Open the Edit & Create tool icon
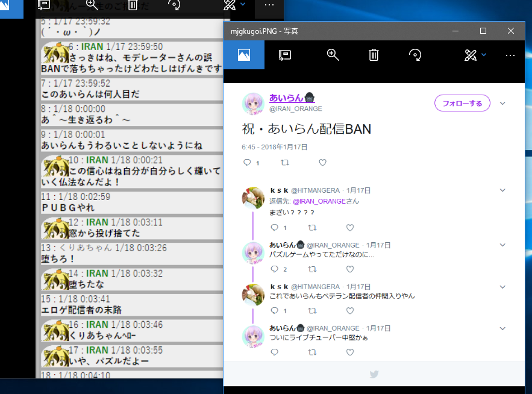The width and height of the screenshot is (532, 394). [470, 55]
